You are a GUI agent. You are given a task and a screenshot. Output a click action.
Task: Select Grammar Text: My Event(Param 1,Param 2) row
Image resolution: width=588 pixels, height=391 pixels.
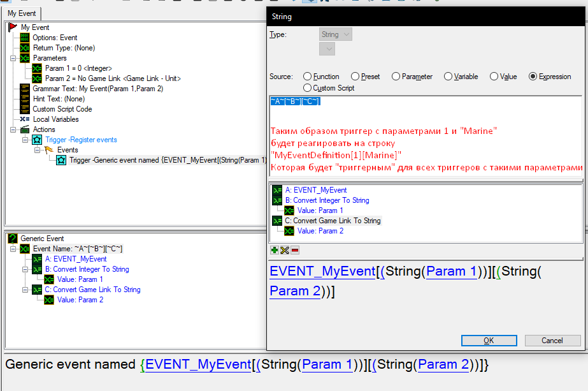pos(98,88)
